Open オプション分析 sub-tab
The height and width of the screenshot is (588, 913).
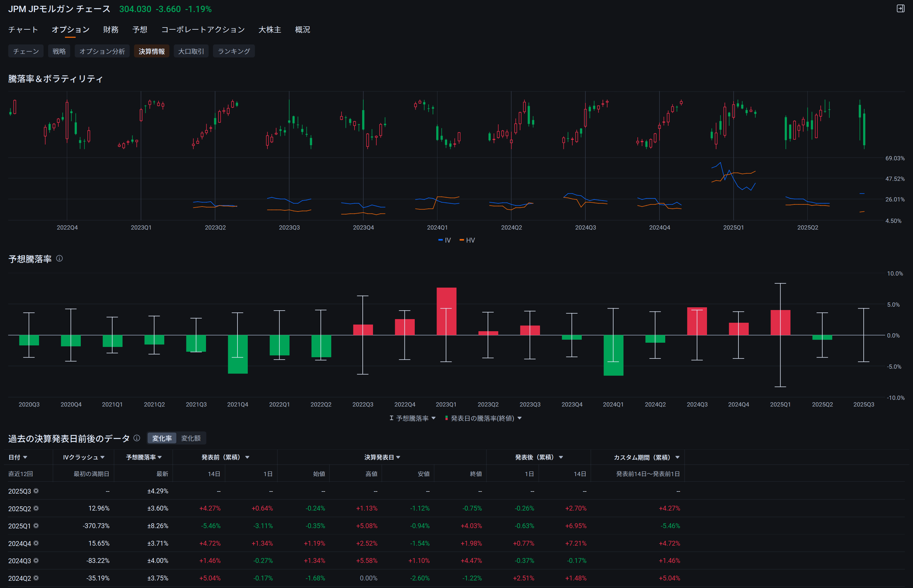click(102, 51)
